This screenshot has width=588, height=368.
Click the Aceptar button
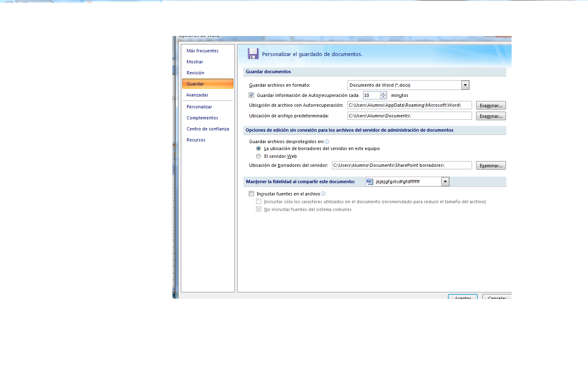coord(463,298)
